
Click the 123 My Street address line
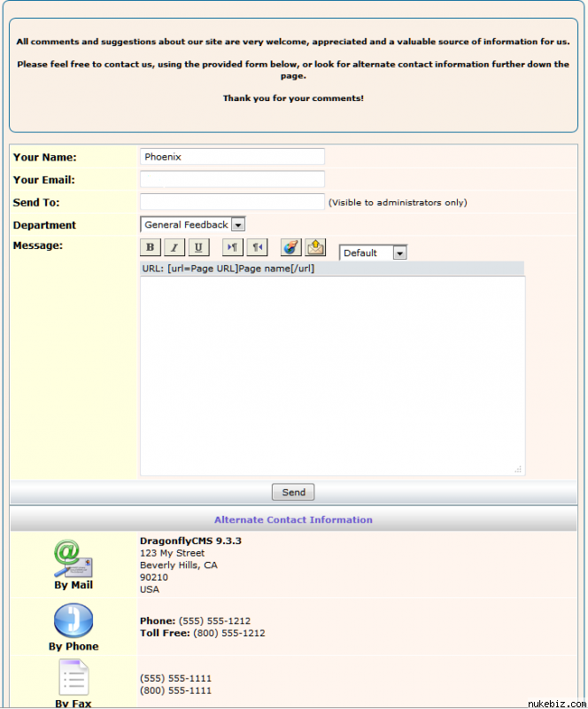pyautogui.click(x=172, y=553)
